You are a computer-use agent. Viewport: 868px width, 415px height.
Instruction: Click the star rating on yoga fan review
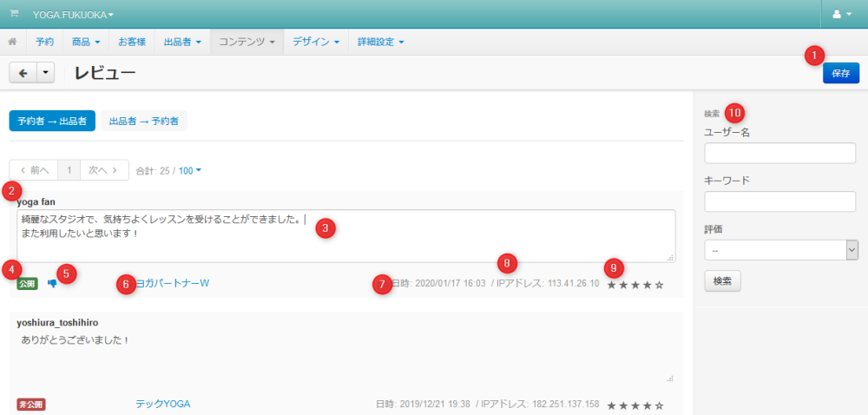tap(635, 285)
